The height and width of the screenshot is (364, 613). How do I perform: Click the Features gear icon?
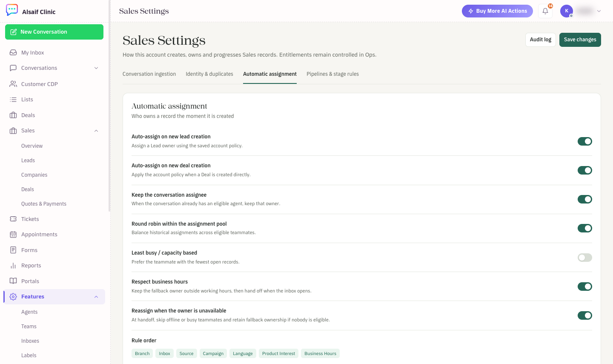click(x=13, y=296)
